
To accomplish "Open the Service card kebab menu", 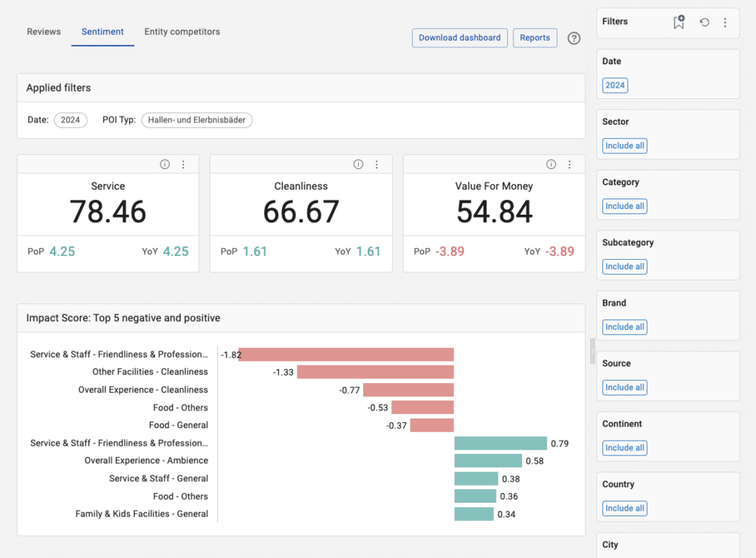I will click(183, 164).
